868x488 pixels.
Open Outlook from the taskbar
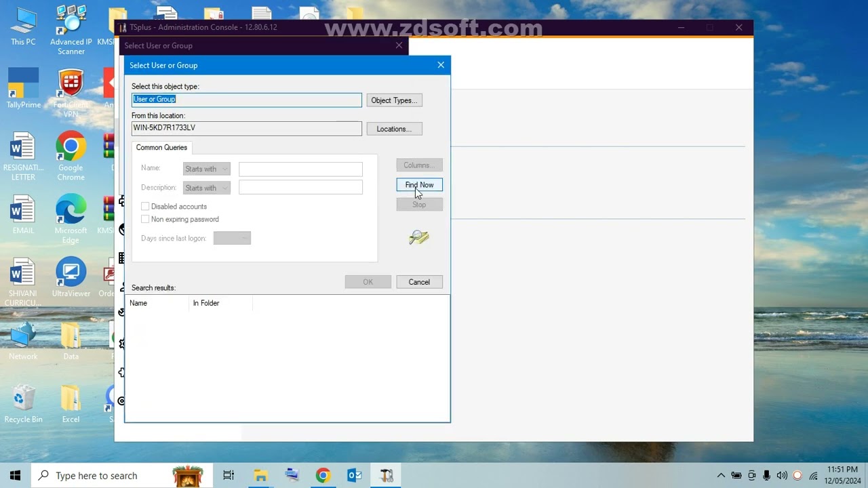pos(355,475)
